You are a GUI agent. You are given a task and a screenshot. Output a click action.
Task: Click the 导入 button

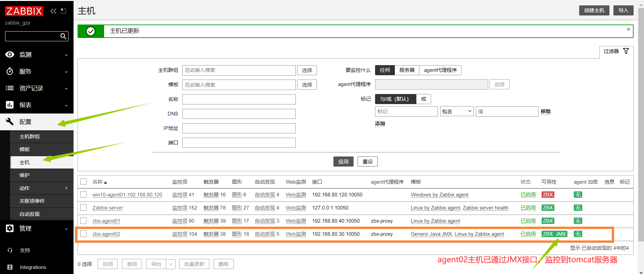tap(623, 10)
